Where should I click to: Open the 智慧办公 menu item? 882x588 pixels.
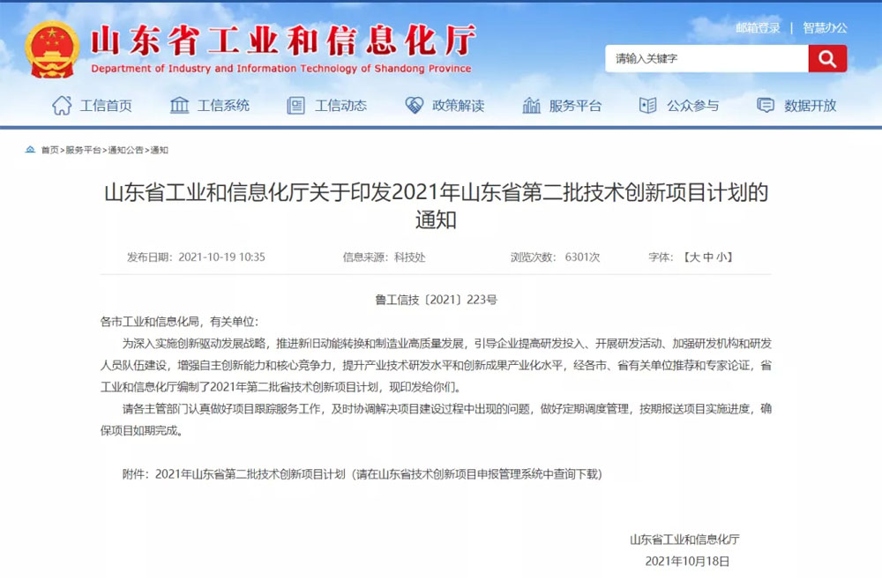tap(823, 26)
